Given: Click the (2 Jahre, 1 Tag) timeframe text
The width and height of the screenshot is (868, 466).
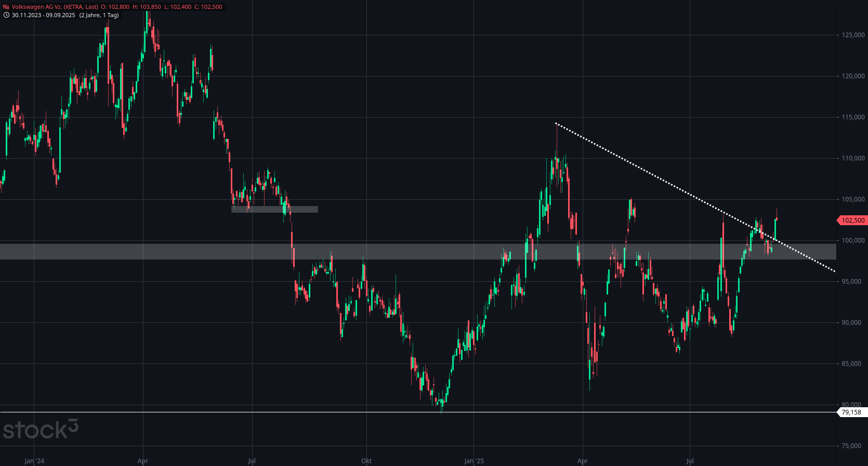Looking at the screenshot, I should 99,15.
